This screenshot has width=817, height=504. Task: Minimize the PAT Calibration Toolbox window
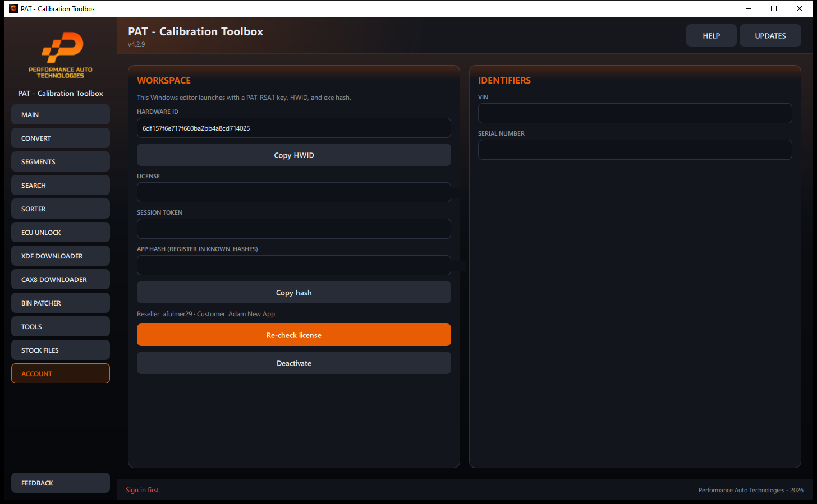click(749, 8)
